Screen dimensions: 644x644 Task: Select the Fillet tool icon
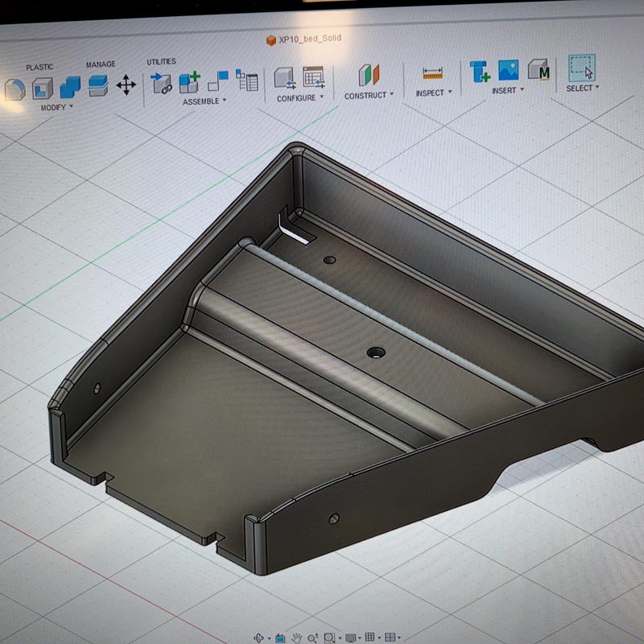click(x=14, y=89)
